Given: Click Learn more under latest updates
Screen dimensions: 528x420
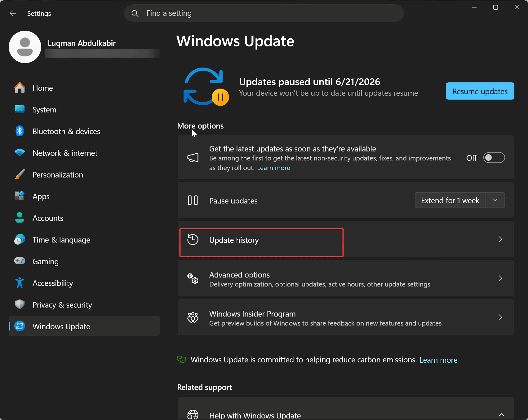Looking at the screenshot, I should [273, 168].
